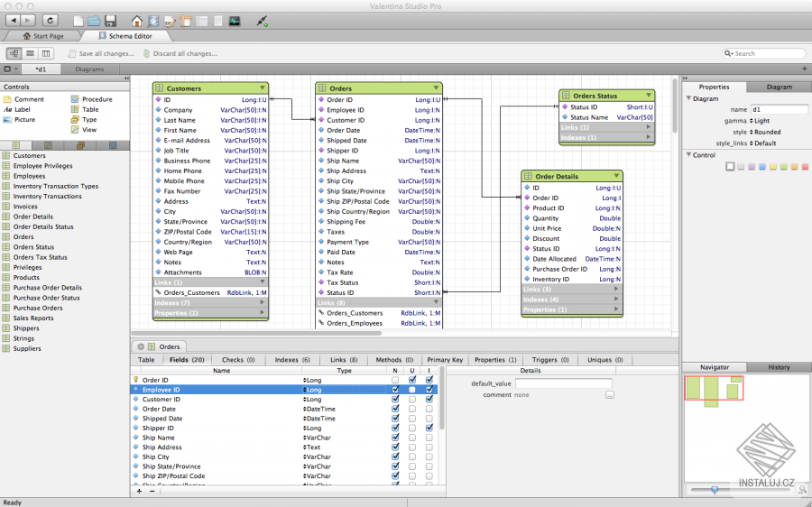This screenshot has height=507, width=812.
Task: Add a new diagram tab with plus
Action: tap(804, 69)
